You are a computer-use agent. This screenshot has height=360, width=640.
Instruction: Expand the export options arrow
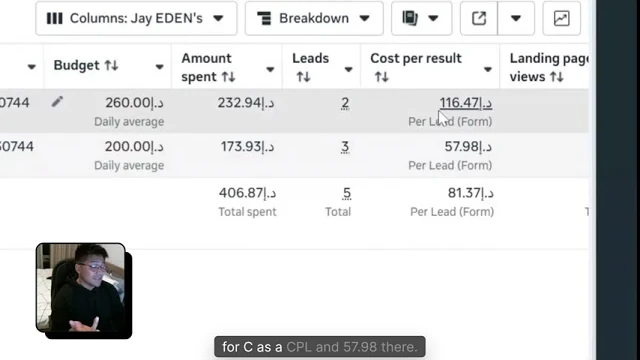[x=516, y=18]
